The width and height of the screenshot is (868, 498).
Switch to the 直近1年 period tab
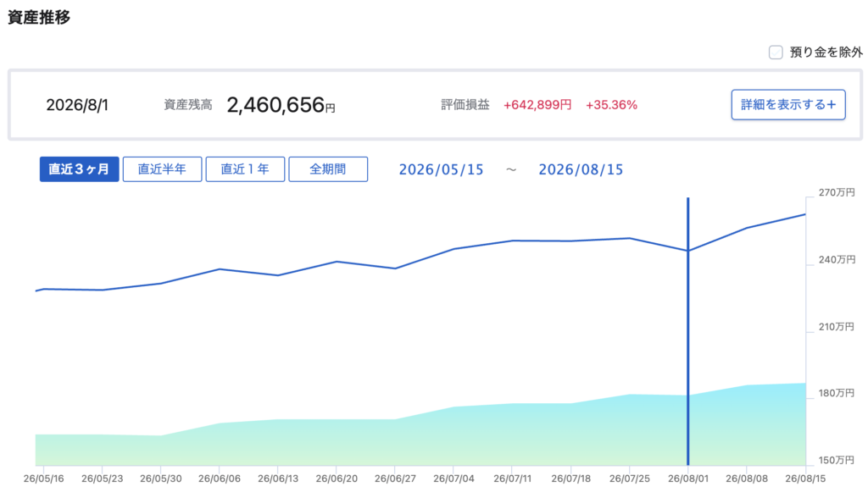pyautogui.click(x=245, y=169)
